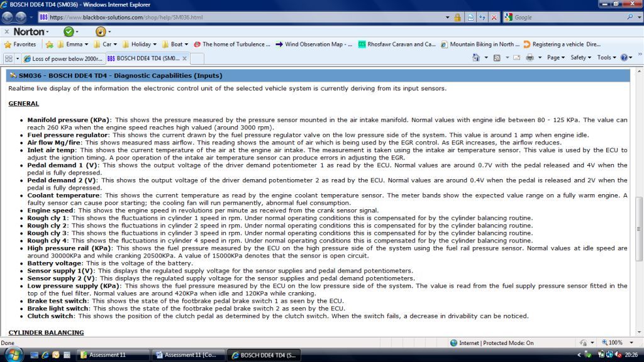The width and height of the screenshot is (644, 362).
Task: Open Assessment 11 [Co... taskbar button
Action: [x=189, y=355]
